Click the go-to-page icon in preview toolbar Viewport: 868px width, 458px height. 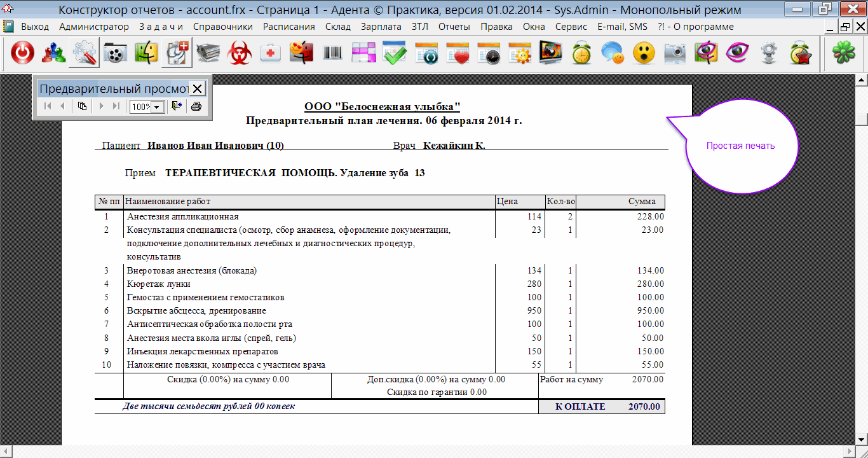(82, 106)
